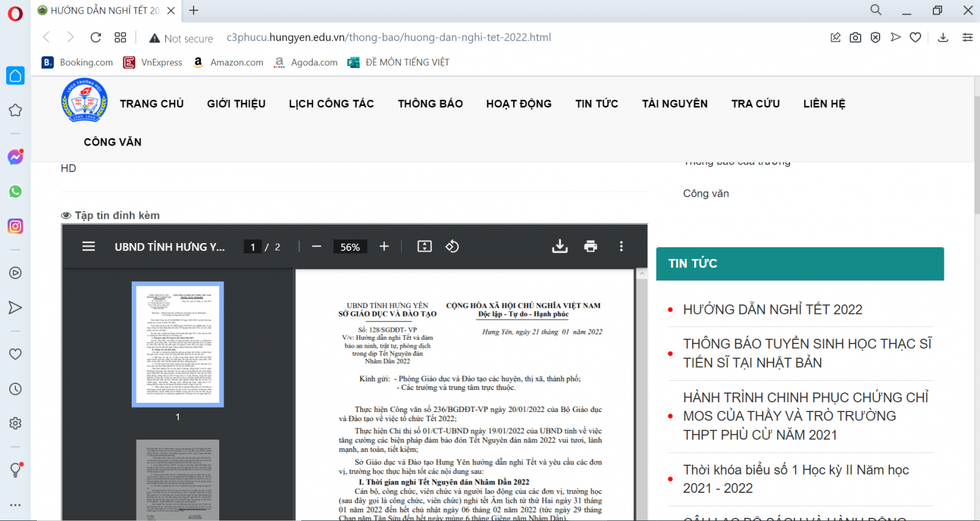The height and width of the screenshot is (521, 980).
Task: Select page 2 thumbnail
Action: pyautogui.click(x=178, y=479)
